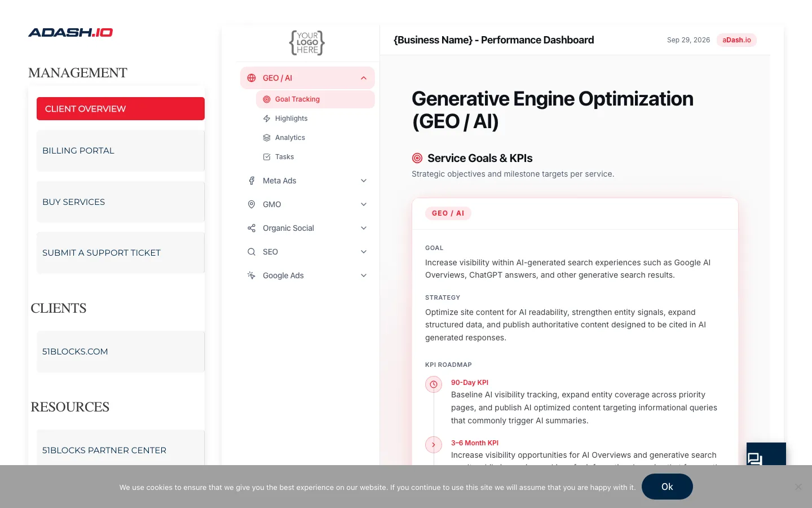Open the Billing Portal link

tap(121, 151)
